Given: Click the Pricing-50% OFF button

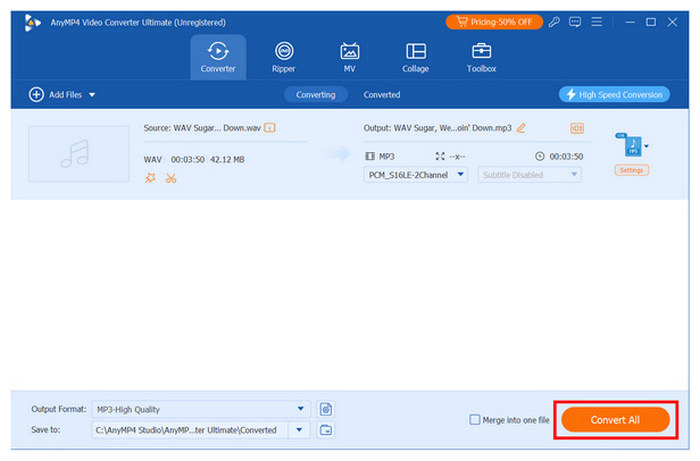Looking at the screenshot, I should pyautogui.click(x=494, y=22).
